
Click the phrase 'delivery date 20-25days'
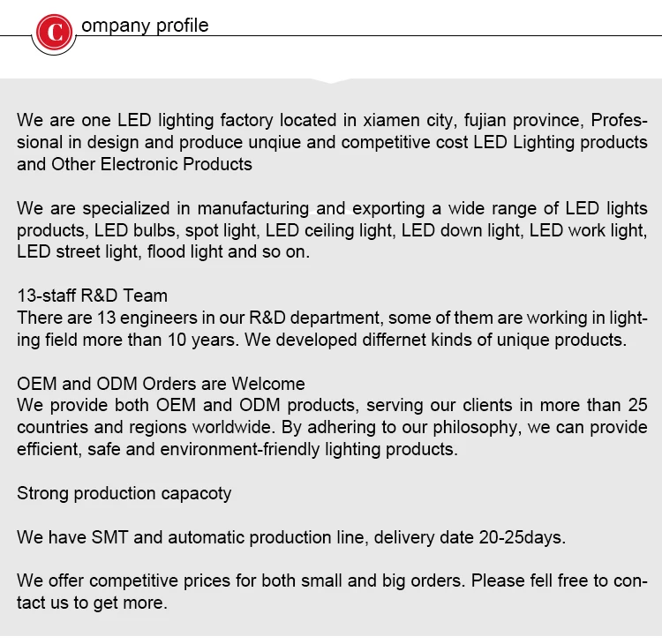pyautogui.click(x=469, y=537)
